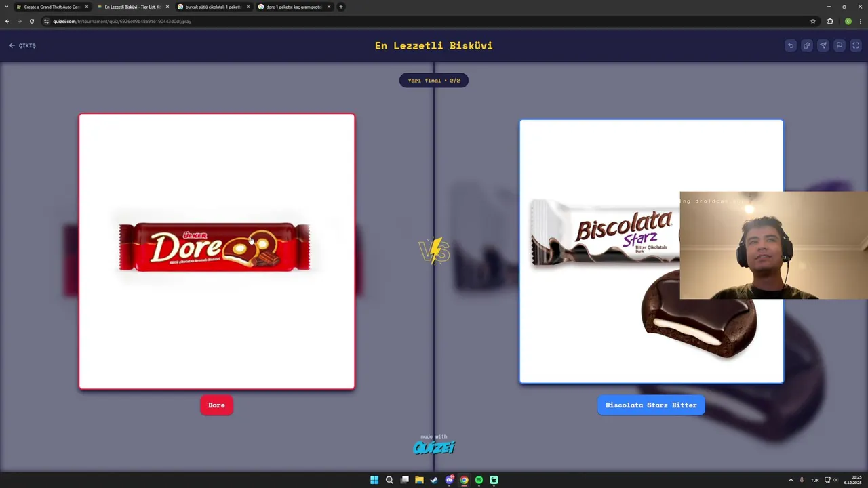The width and height of the screenshot is (868, 488).
Task: Open the Chrome three-dot menu
Action: click(x=860, y=21)
